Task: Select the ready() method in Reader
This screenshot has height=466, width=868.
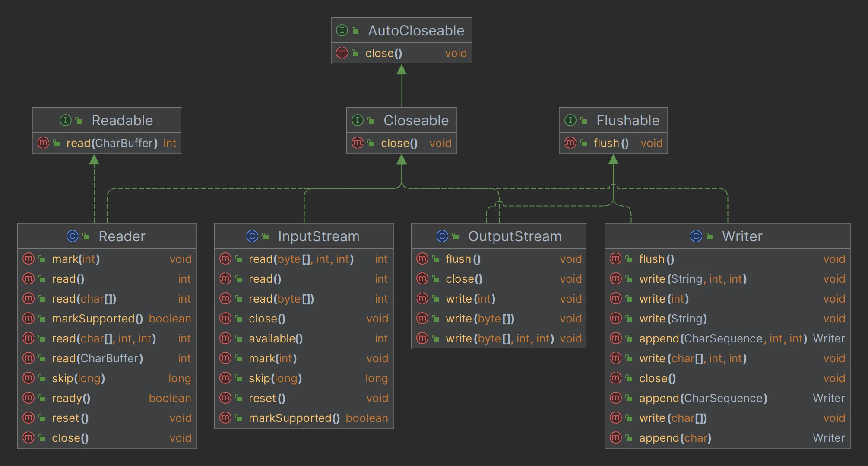Action: pyautogui.click(x=71, y=398)
